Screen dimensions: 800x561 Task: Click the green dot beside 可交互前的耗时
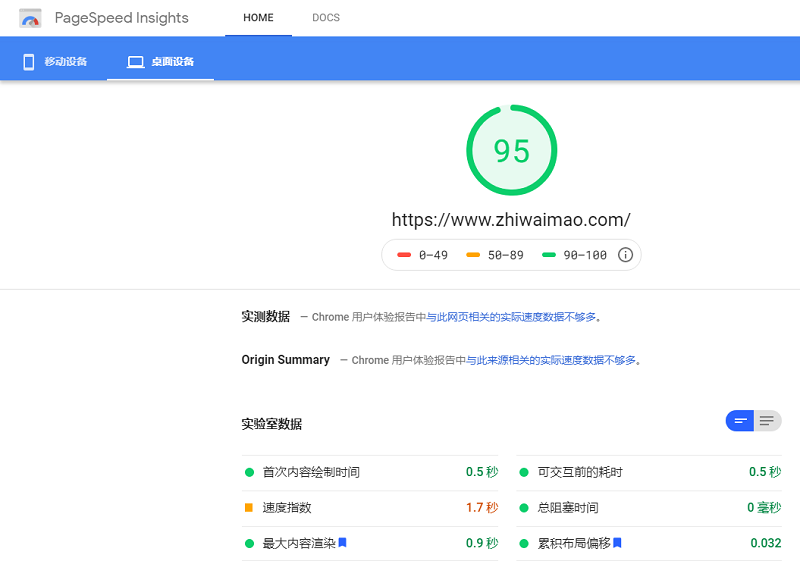[523, 472]
